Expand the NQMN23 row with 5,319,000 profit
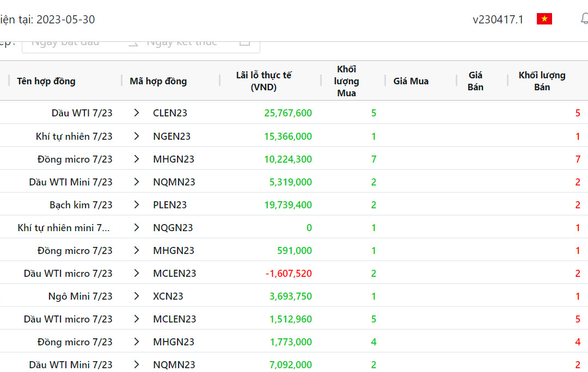Screen dimensions: 588x372 pyautogui.click(x=137, y=182)
